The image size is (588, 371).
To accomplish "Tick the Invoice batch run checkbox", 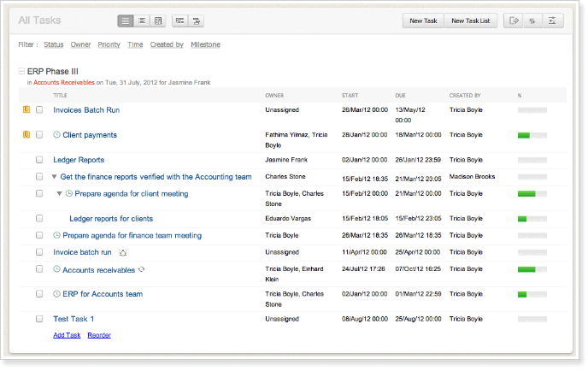I will (x=39, y=252).
